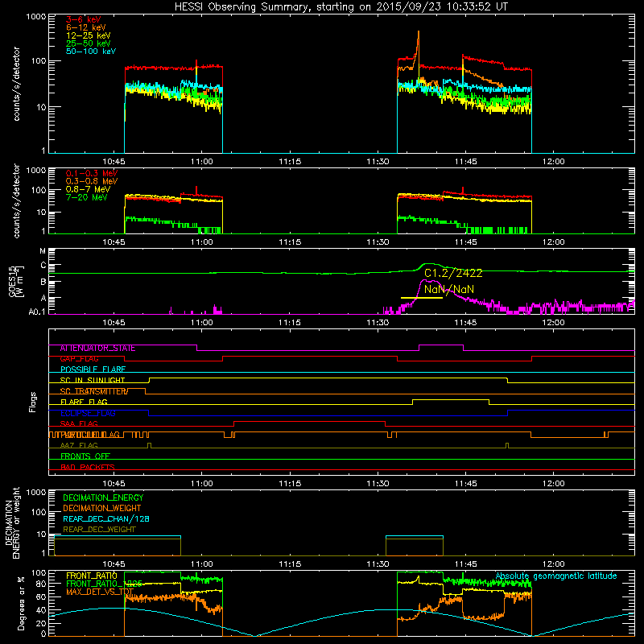Click the DECIMATION_ENERGY legend label
Image resolution: width=644 pixels, height=644 pixels.
point(103,497)
